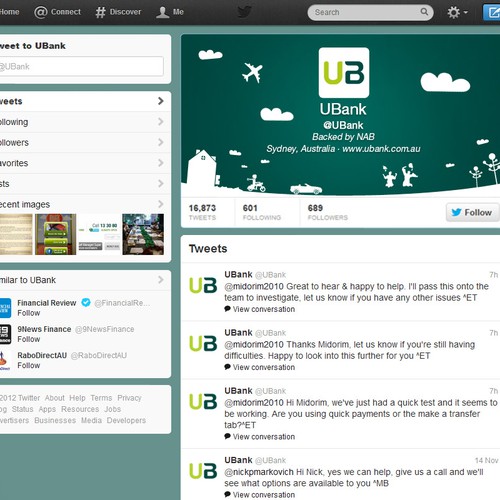Click chevron on Recent images row
This screenshot has height=500, width=500.
tap(161, 204)
